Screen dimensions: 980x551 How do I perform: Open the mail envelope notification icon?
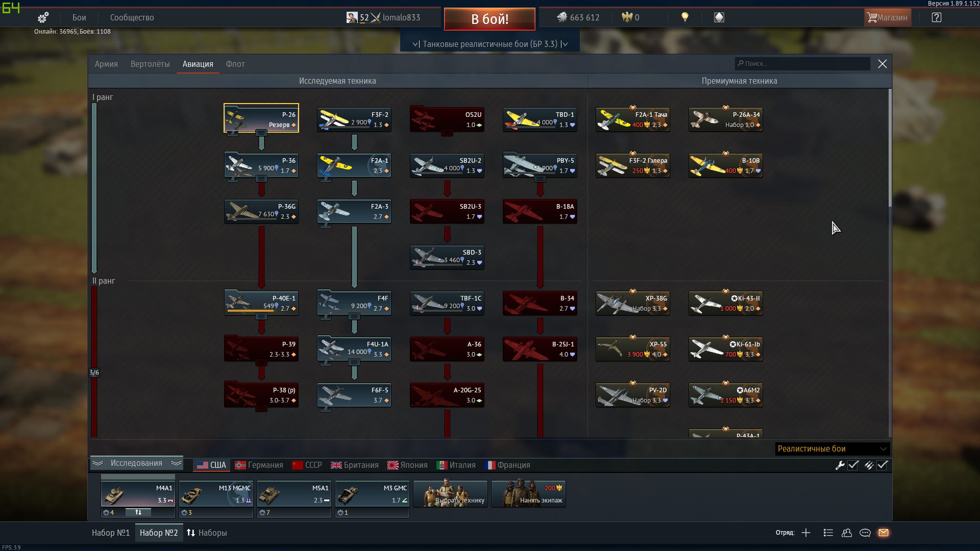(x=884, y=533)
